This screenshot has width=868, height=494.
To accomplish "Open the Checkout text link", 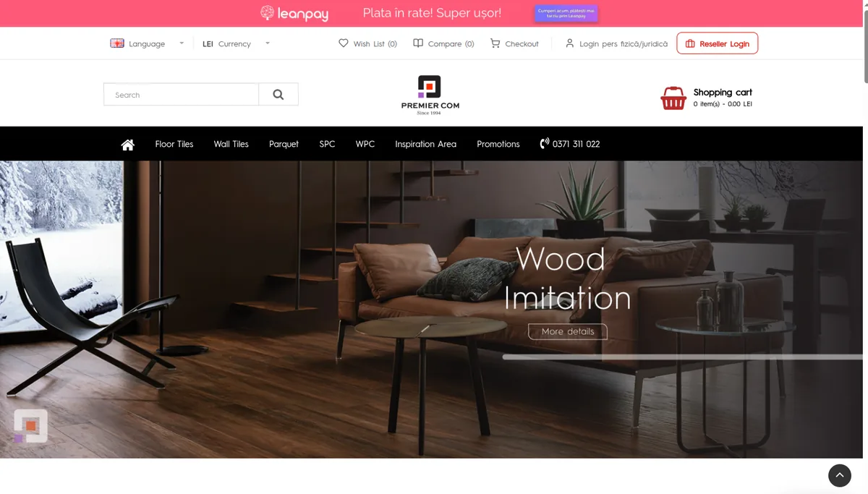I will (x=522, y=44).
